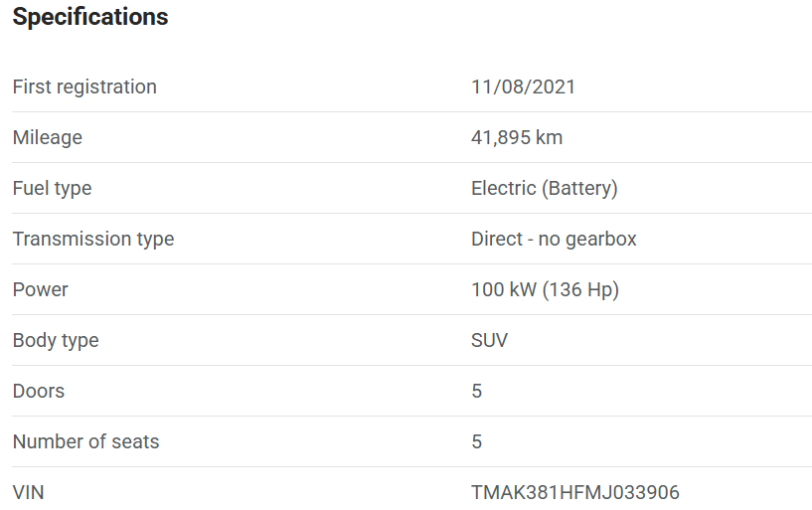Viewport: 812px width, 510px height.
Task: Click the Electric (Battery) value
Action: [545, 189]
